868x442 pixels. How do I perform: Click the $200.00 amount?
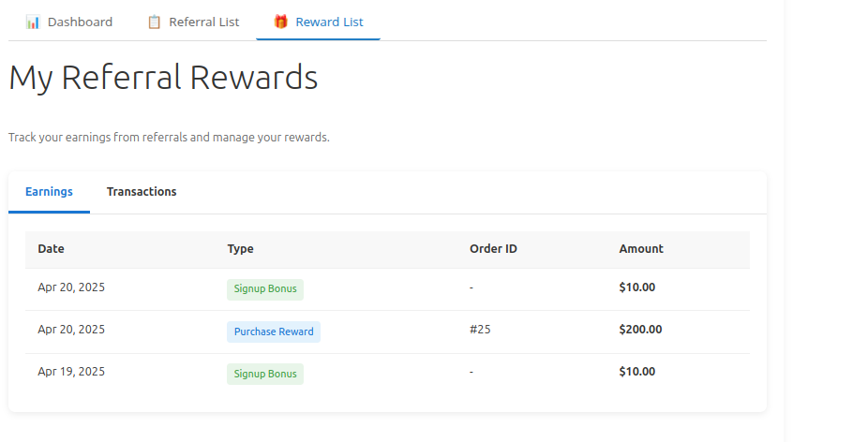coord(640,330)
